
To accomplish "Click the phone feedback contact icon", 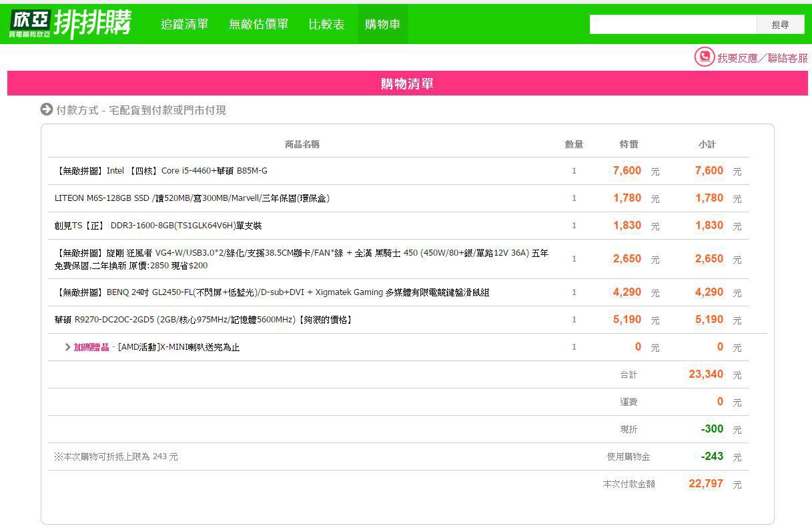I will coord(705,57).
